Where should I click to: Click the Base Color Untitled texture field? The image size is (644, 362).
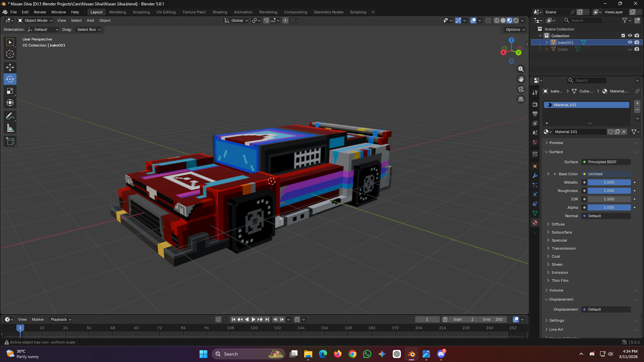pos(606,174)
